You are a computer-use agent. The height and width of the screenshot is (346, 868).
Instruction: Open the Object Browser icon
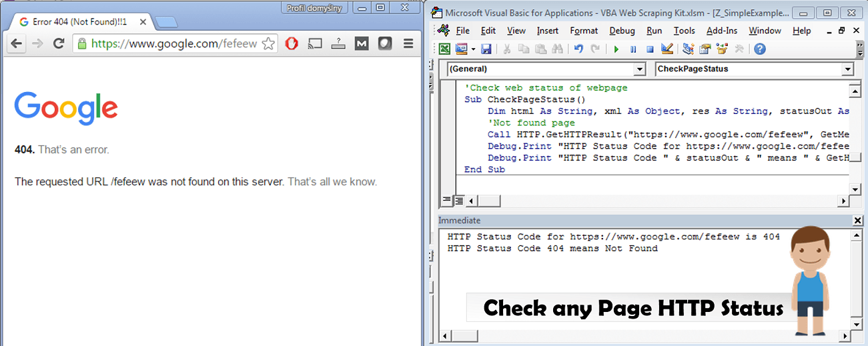(721, 49)
